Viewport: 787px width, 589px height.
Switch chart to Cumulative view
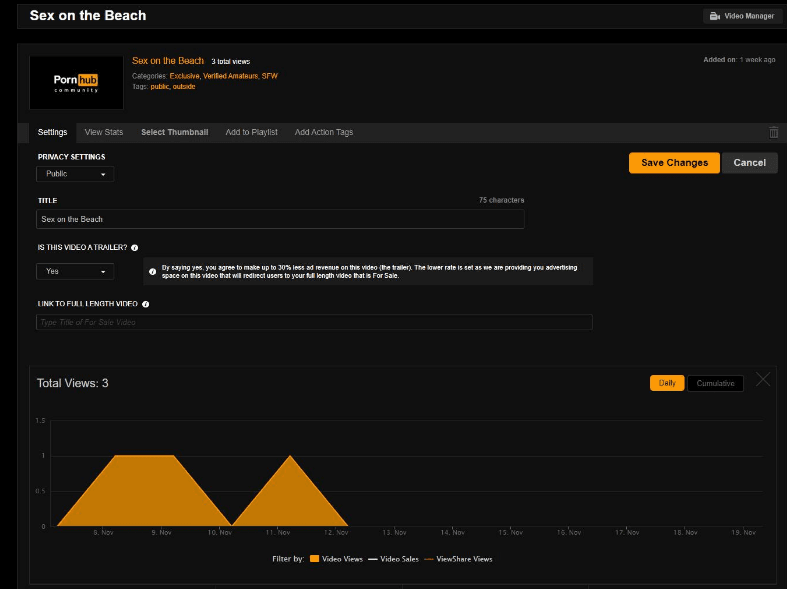click(x=715, y=383)
